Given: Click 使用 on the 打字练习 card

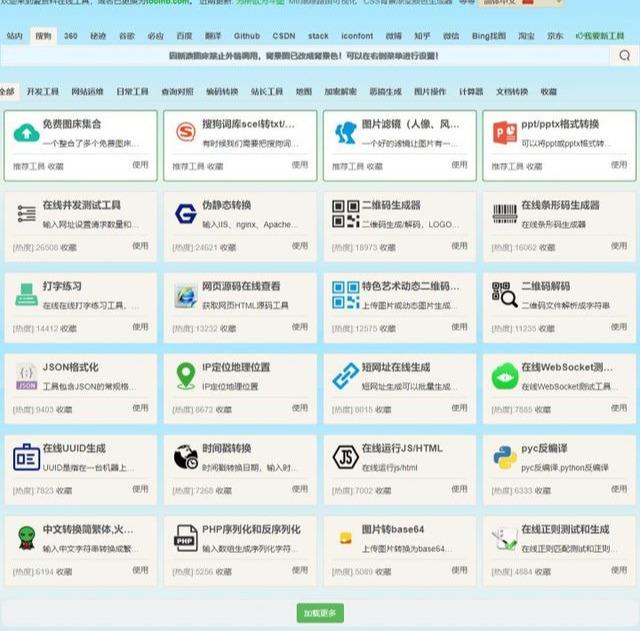Looking at the screenshot, I should click(140, 327).
